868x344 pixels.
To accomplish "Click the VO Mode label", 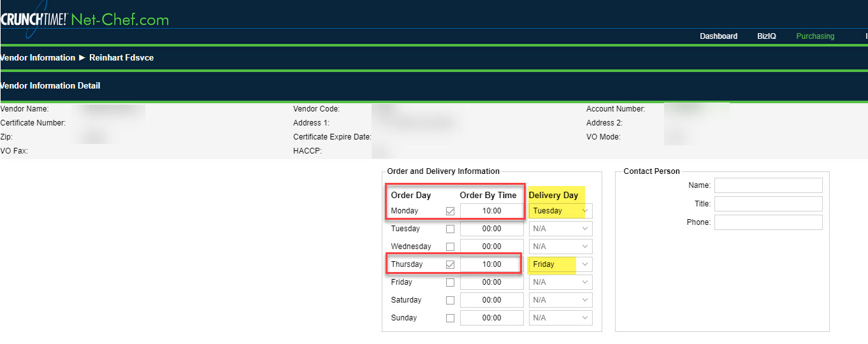I will [x=603, y=137].
